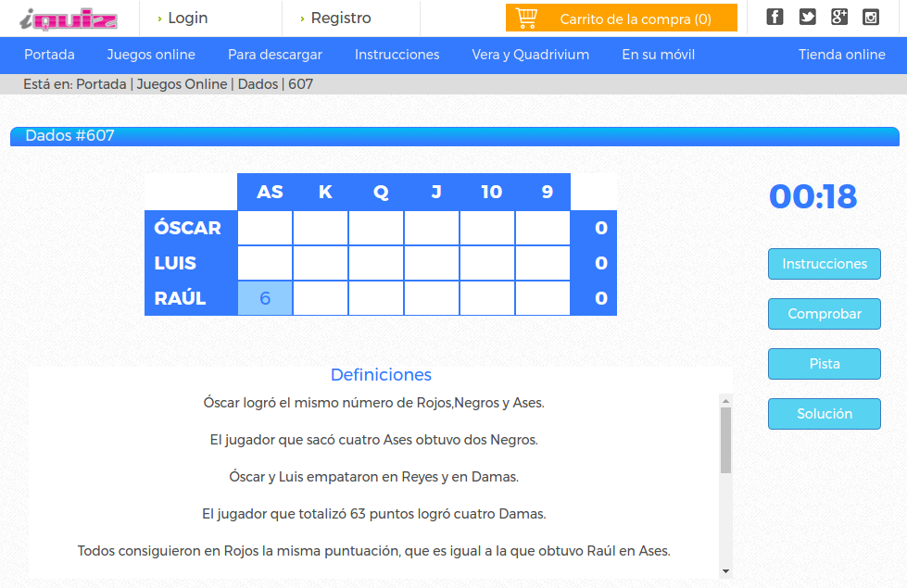Select Óscar's K cell
907x588 pixels.
pos(321,228)
